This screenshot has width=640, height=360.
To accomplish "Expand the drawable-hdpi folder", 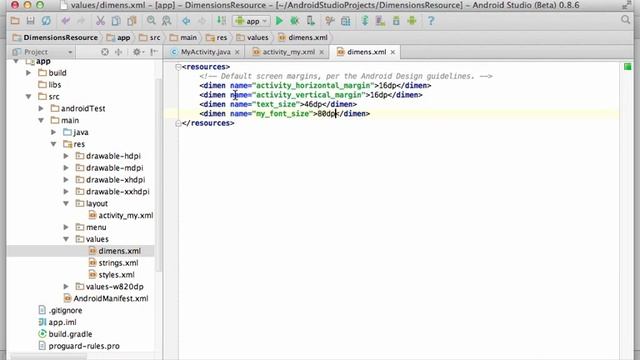I will pyautogui.click(x=66, y=156).
